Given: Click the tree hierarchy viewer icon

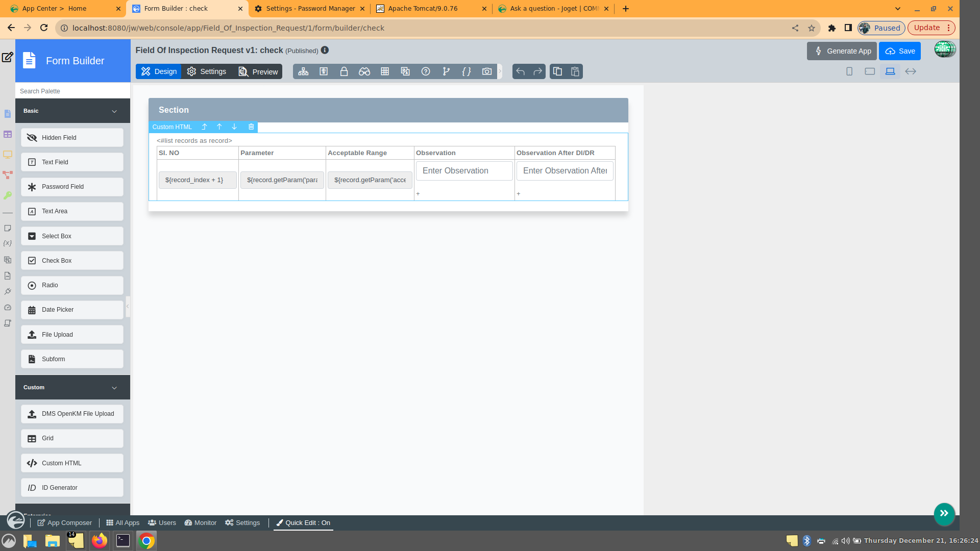Looking at the screenshot, I should pos(303,71).
